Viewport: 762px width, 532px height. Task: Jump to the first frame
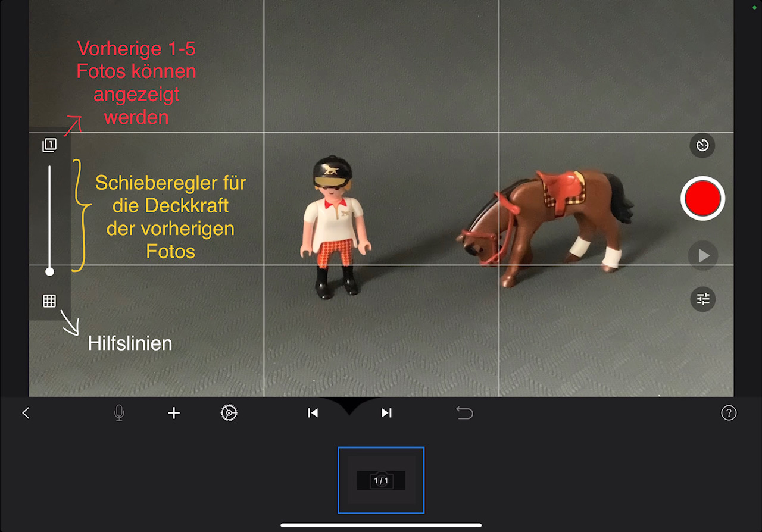pyautogui.click(x=313, y=413)
